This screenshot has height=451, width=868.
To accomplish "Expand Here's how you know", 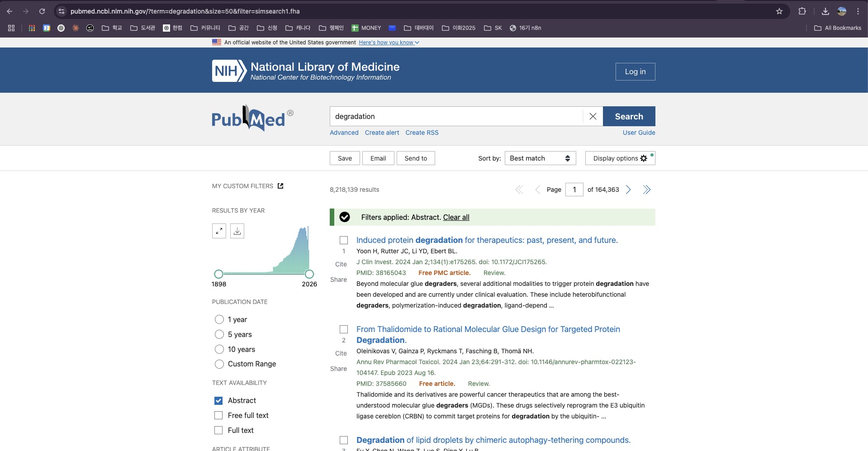I will tap(389, 43).
